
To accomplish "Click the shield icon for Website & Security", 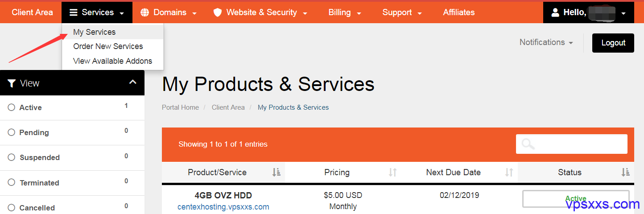I will tap(218, 12).
